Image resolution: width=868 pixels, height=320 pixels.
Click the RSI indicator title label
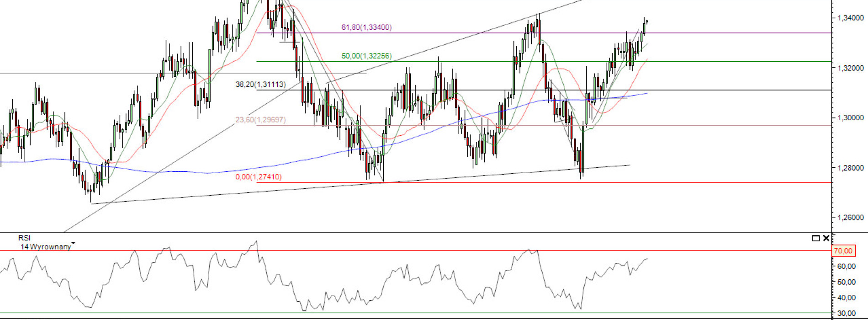click(x=24, y=238)
